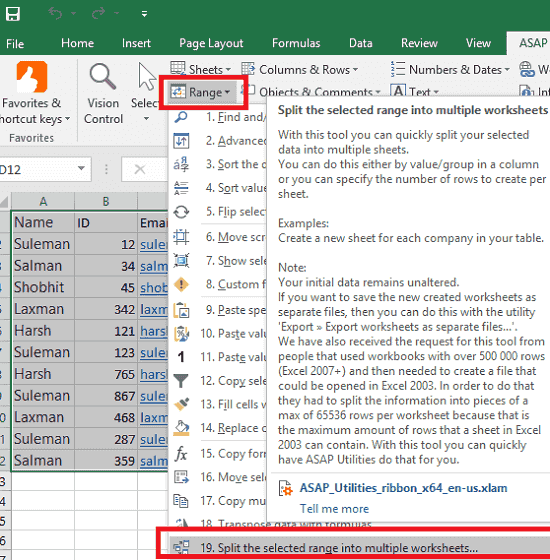The image size is (550, 560).
Task: Select column A header
Action: (43, 201)
